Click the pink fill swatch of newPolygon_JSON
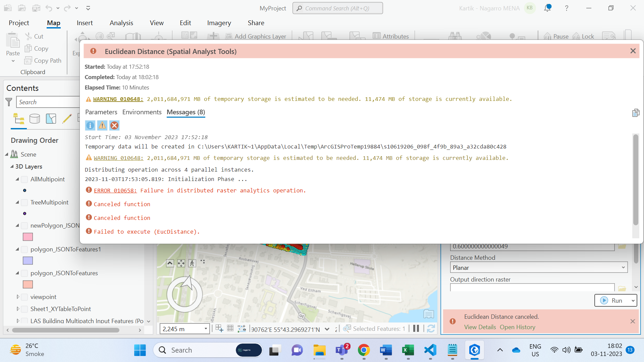 click(x=28, y=237)
